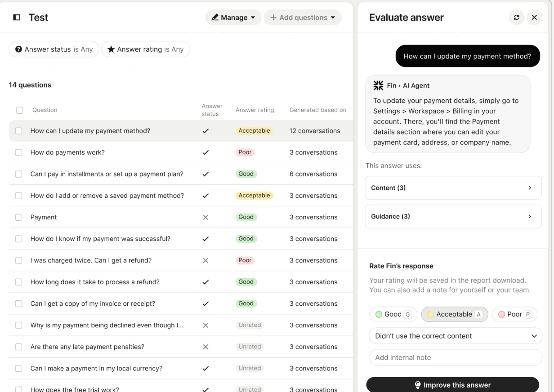Click the 'Add internal note' field

(456, 357)
